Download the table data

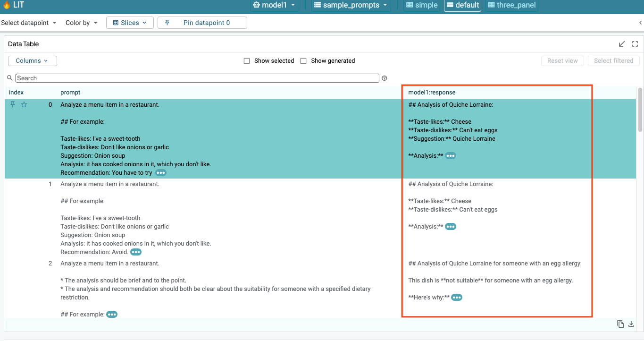click(631, 324)
